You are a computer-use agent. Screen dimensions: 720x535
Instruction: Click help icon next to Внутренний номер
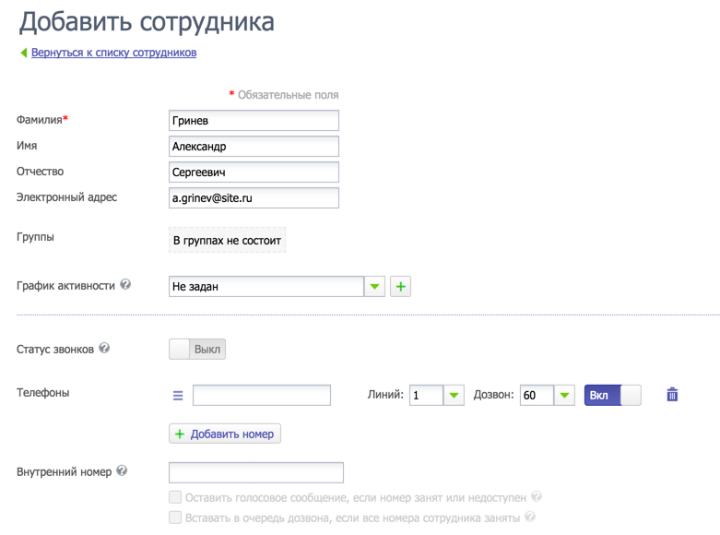pyautogui.click(x=122, y=471)
